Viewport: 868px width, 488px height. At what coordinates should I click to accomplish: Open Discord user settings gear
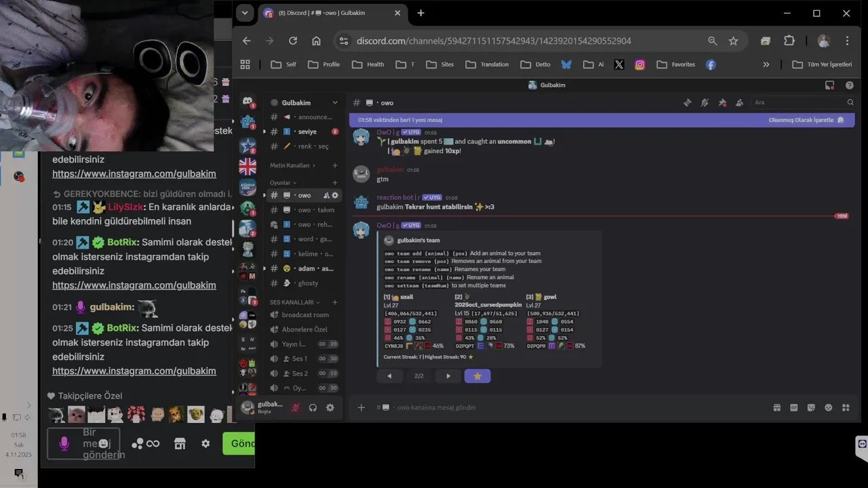point(330,407)
